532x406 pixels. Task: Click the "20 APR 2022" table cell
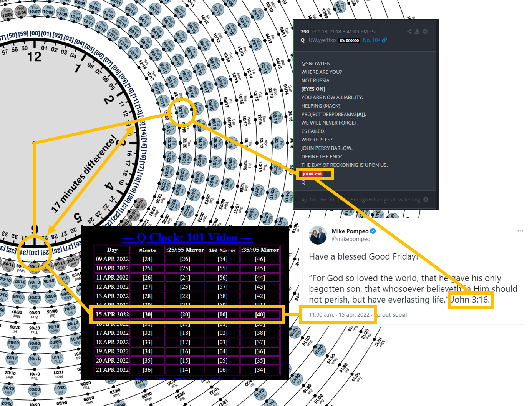coord(112,361)
